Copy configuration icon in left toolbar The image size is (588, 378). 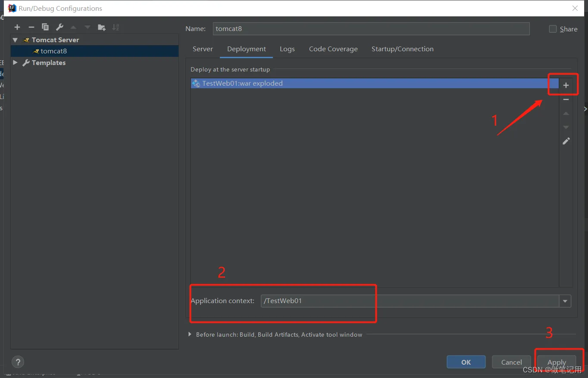pos(45,27)
